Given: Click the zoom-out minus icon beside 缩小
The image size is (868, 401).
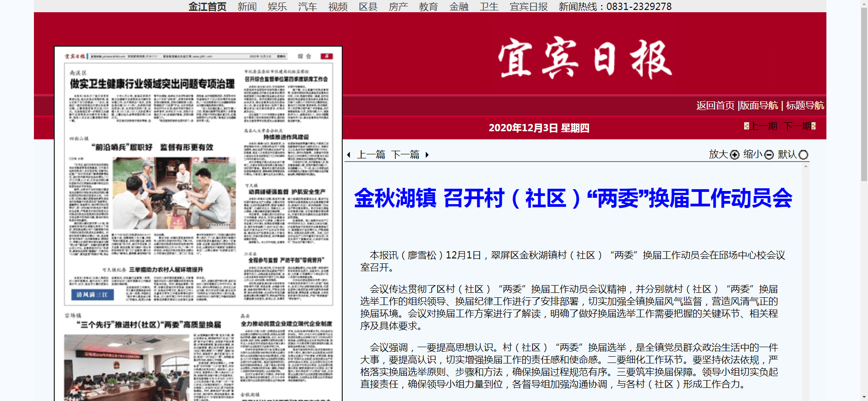Looking at the screenshot, I should 769,155.
